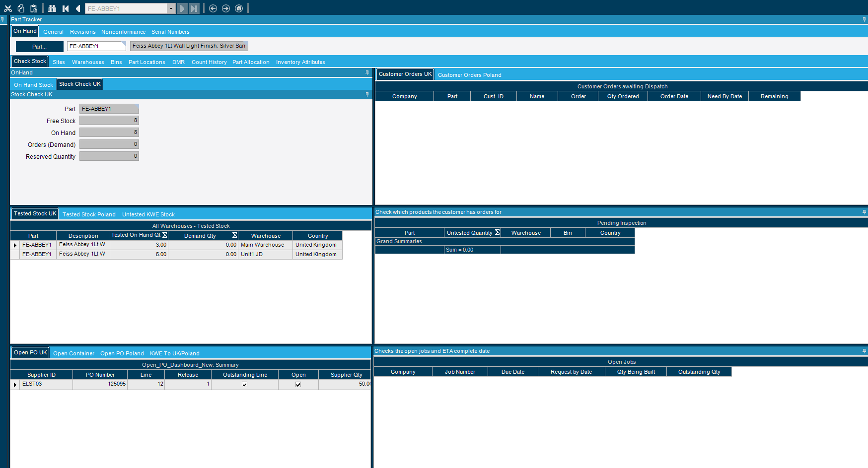Open the Inventory Attributes tab
Viewport: 868px width, 468px height.
[300, 62]
